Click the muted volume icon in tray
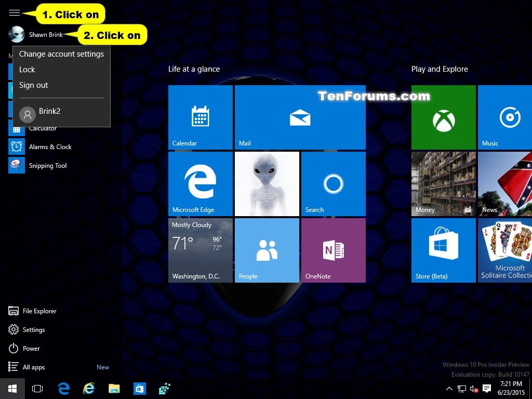Image resolution: width=532 pixels, height=399 pixels. 474,389
